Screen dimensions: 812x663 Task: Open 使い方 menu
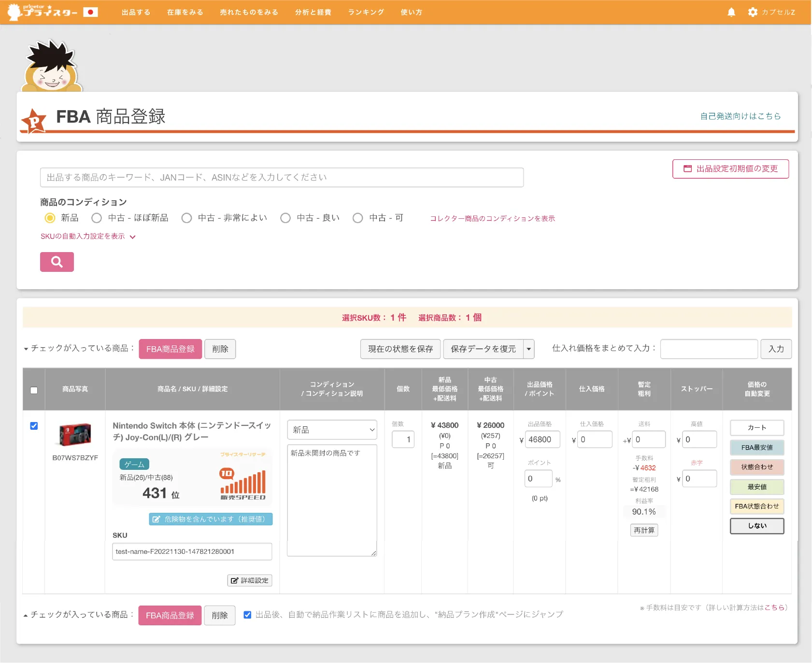[411, 12]
